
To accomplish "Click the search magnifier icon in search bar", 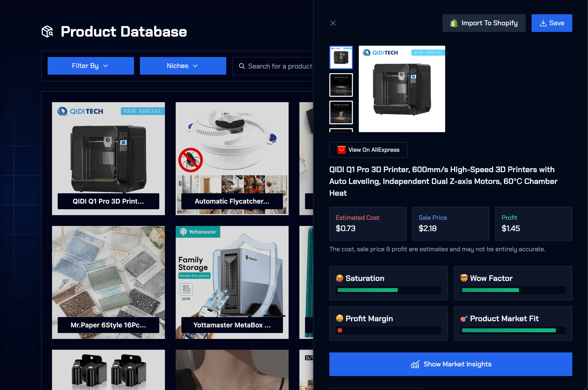I will [242, 66].
